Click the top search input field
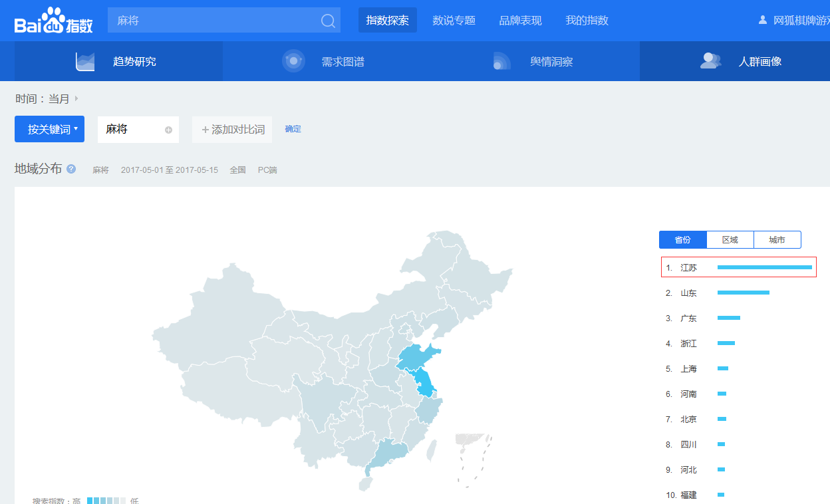The height and width of the screenshot is (504, 830). click(213, 21)
